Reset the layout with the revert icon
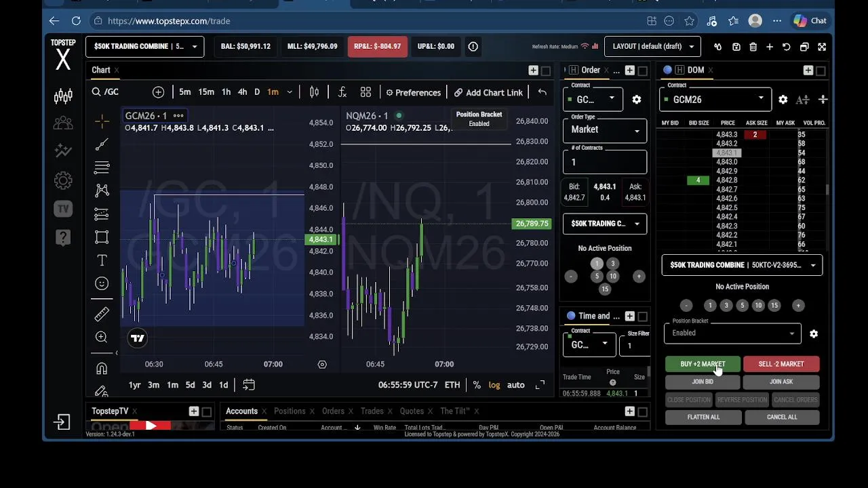The height and width of the screenshot is (488, 868). tap(787, 47)
